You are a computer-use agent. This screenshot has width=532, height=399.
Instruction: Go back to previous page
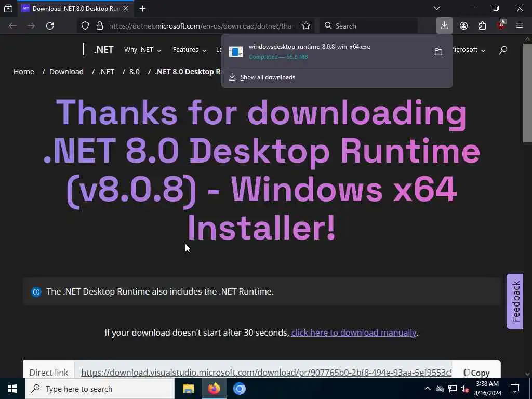coord(12,26)
